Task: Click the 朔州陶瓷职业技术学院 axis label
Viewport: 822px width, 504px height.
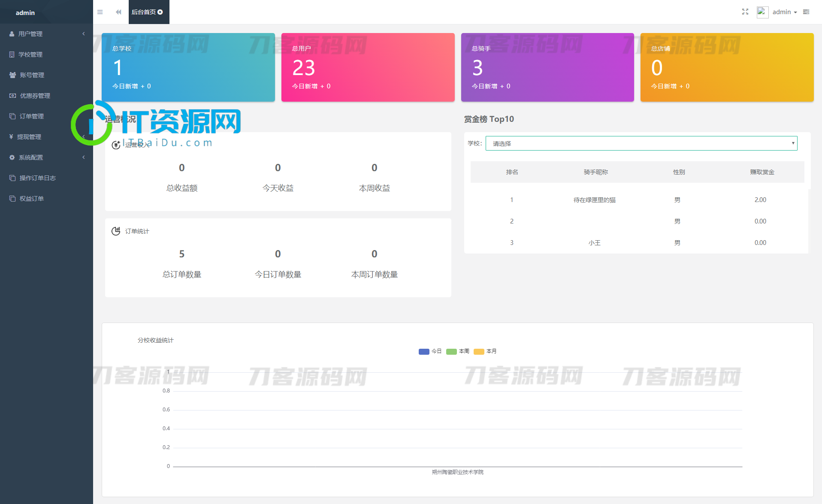Action: pos(457,472)
